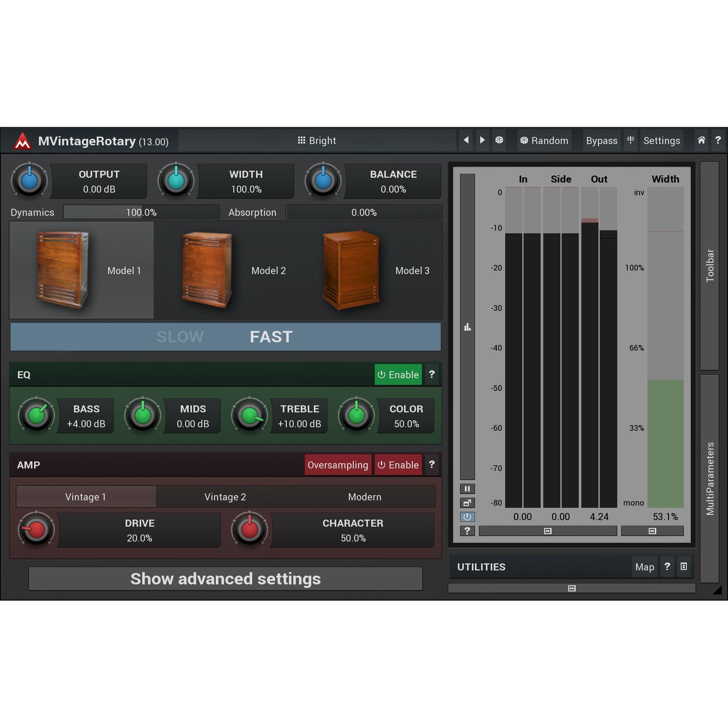Expand the MultiParameters side panel
Viewport: 728px width, 728px height.
pyautogui.click(x=710, y=478)
